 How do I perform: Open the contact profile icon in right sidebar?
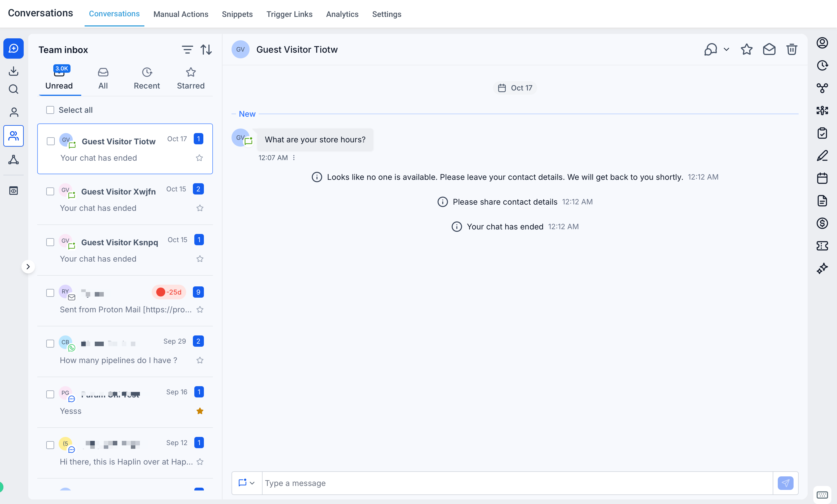pos(822,43)
